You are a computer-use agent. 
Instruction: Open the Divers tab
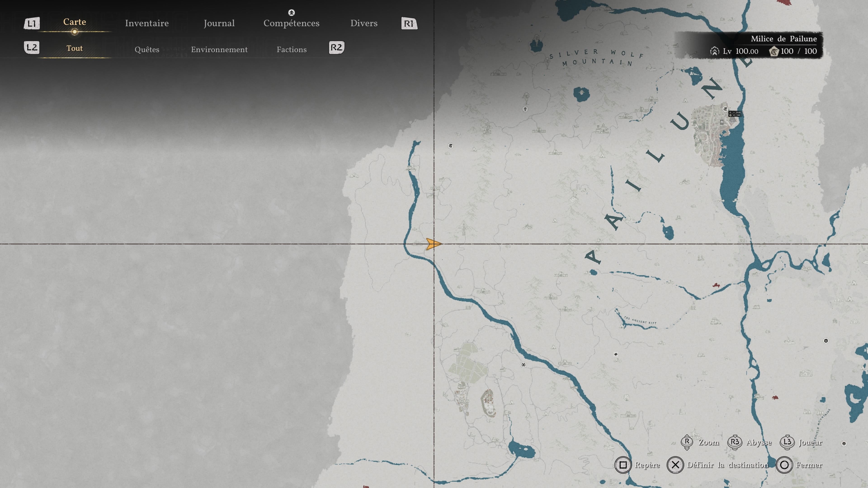coord(364,23)
